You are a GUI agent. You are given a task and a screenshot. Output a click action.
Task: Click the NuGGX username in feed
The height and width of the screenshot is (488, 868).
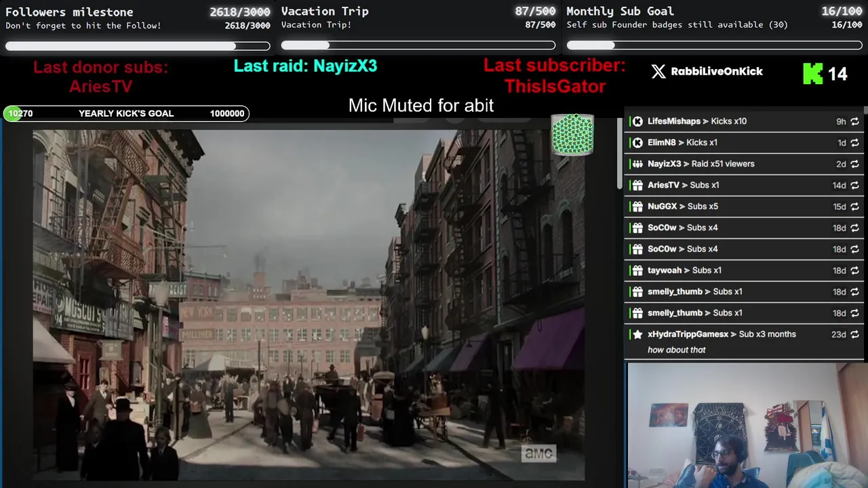point(663,207)
